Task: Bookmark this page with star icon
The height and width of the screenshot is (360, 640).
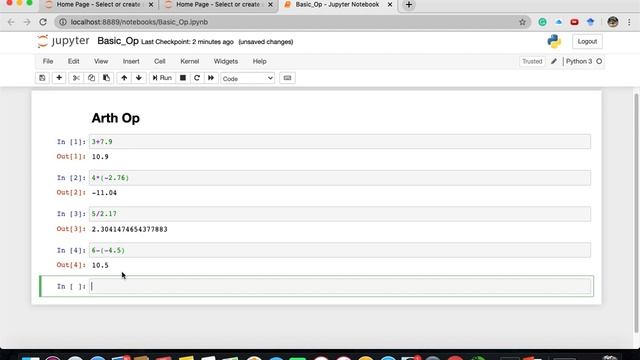Action: click(522, 22)
